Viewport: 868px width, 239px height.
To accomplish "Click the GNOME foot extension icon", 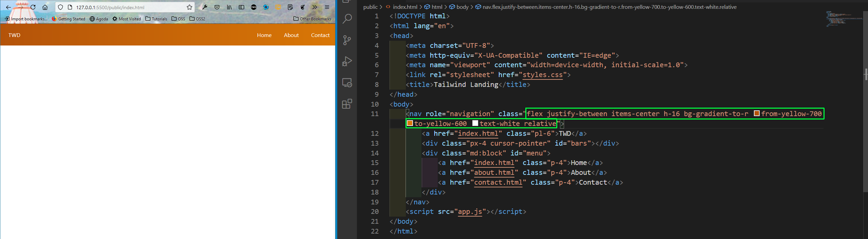I will click(303, 7).
